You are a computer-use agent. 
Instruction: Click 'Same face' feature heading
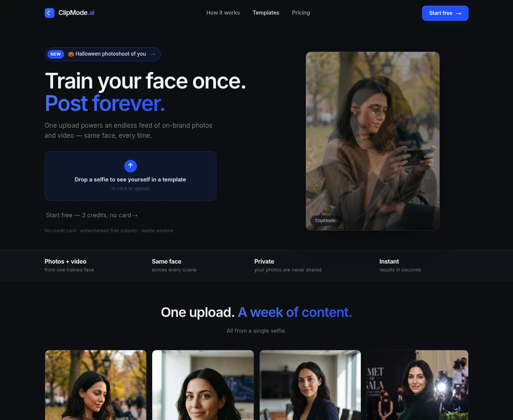click(x=166, y=261)
